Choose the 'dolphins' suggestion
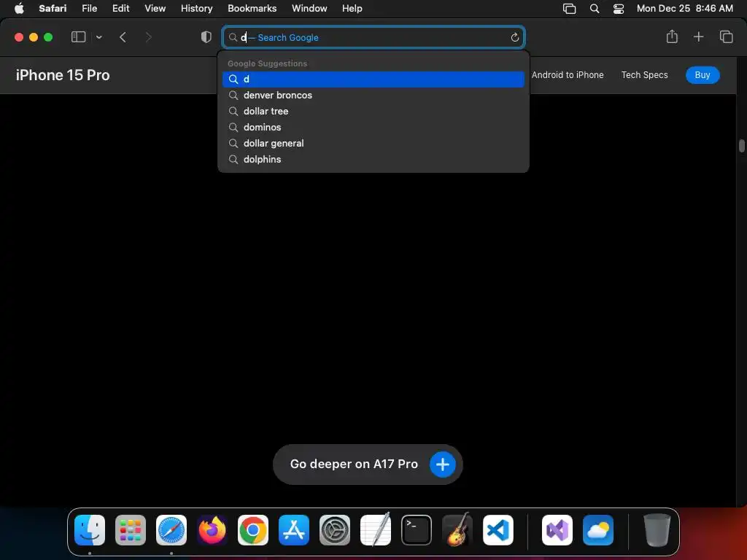 pos(373,160)
